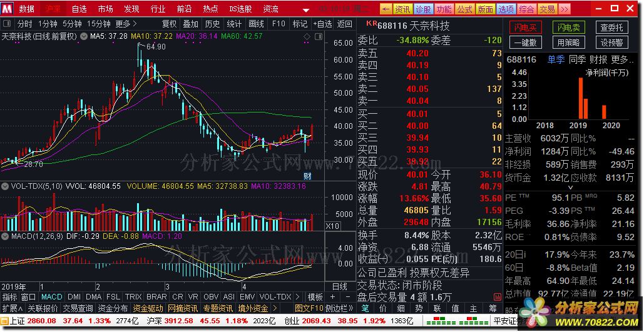Click the 用策略 strategy button

pyautogui.click(x=569, y=42)
